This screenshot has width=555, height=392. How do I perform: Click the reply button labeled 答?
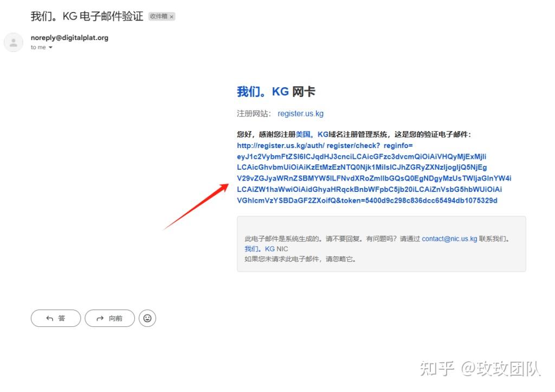pos(56,318)
